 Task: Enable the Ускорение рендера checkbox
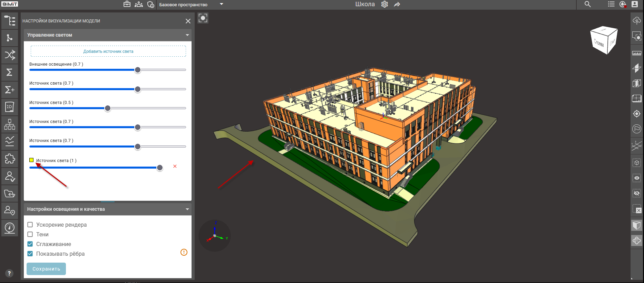(x=30, y=225)
